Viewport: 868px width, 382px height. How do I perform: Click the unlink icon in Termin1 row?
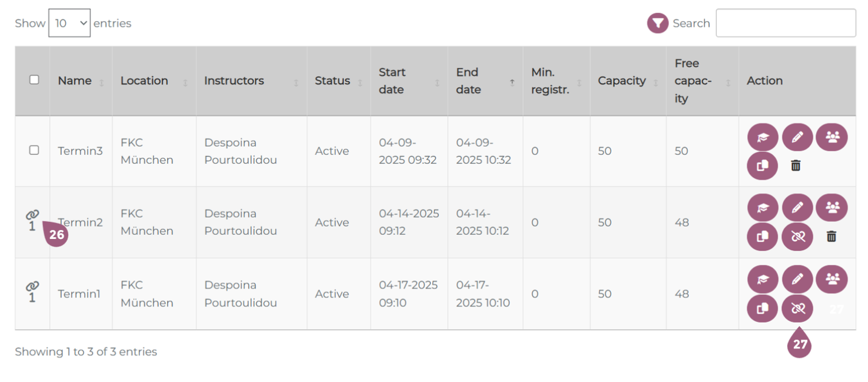797,308
